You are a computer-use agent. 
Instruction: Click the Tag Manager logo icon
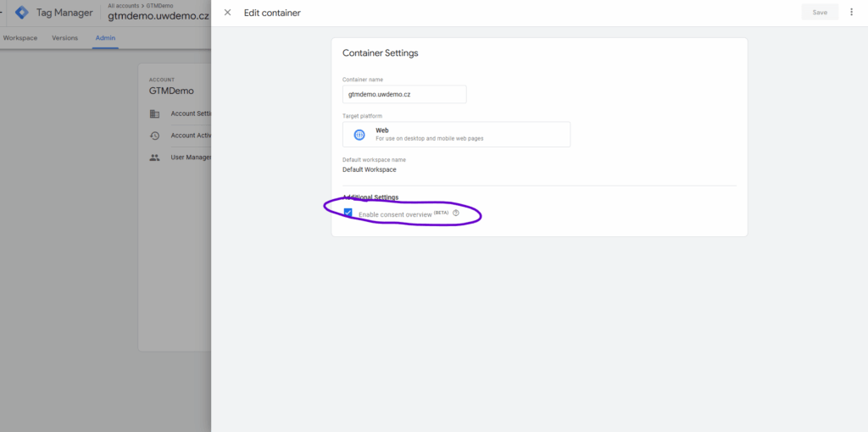click(22, 13)
